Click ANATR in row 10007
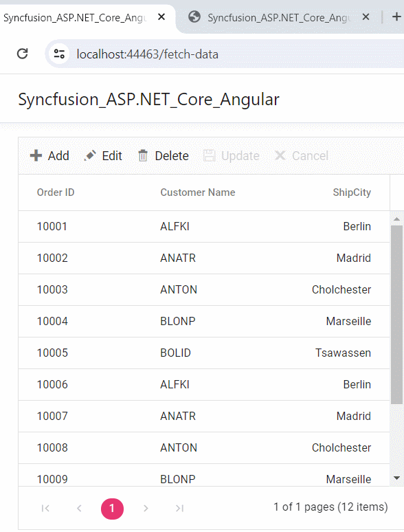Viewport: 404px width, 532px height. coord(178,416)
